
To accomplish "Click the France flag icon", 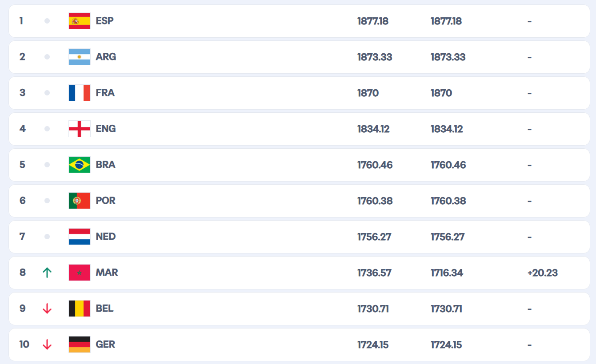I will coord(80,93).
